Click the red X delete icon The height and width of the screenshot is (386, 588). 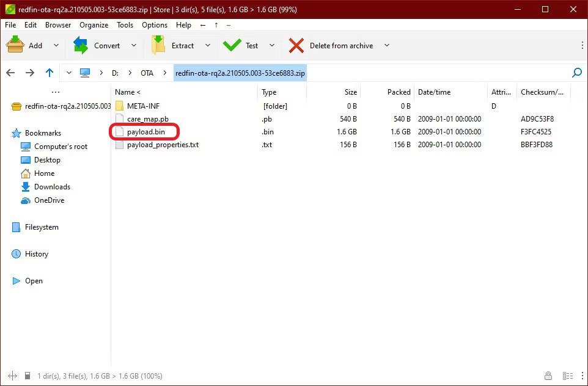[296, 46]
